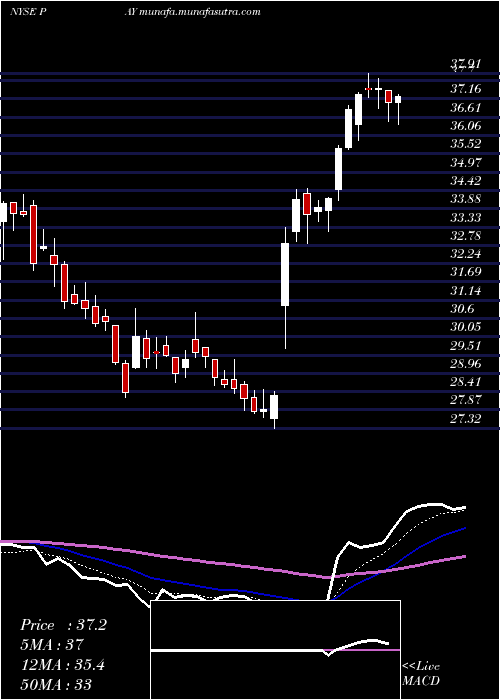Click the 32.78 price axis label
Screen dimensions: 500x700
click(466, 235)
